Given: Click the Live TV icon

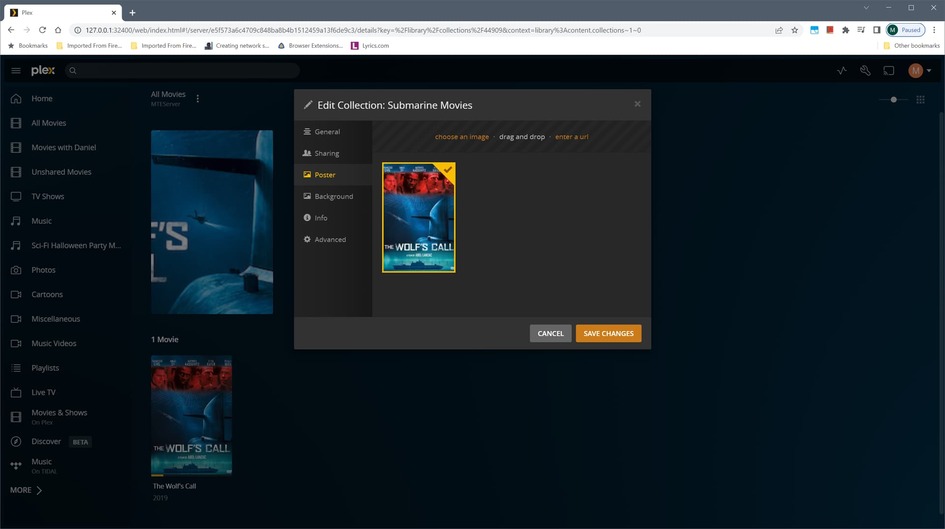Looking at the screenshot, I should [16, 392].
